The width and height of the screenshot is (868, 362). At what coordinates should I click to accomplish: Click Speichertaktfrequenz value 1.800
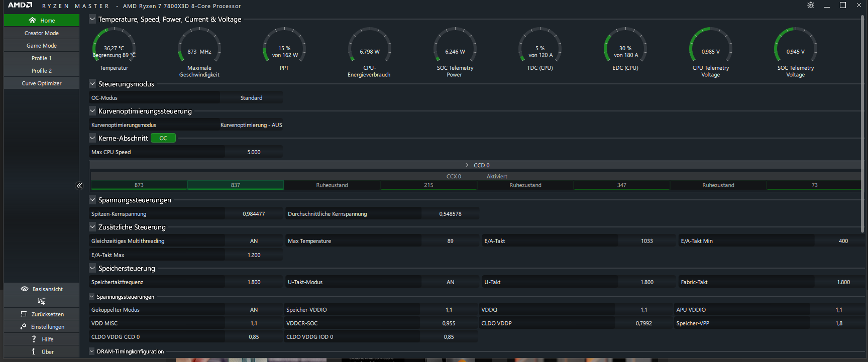click(x=254, y=282)
